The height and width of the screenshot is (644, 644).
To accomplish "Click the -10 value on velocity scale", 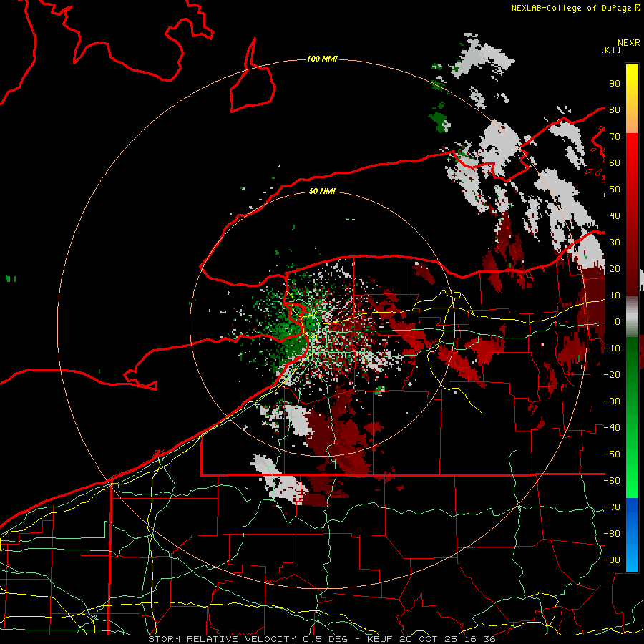I will (612, 348).
